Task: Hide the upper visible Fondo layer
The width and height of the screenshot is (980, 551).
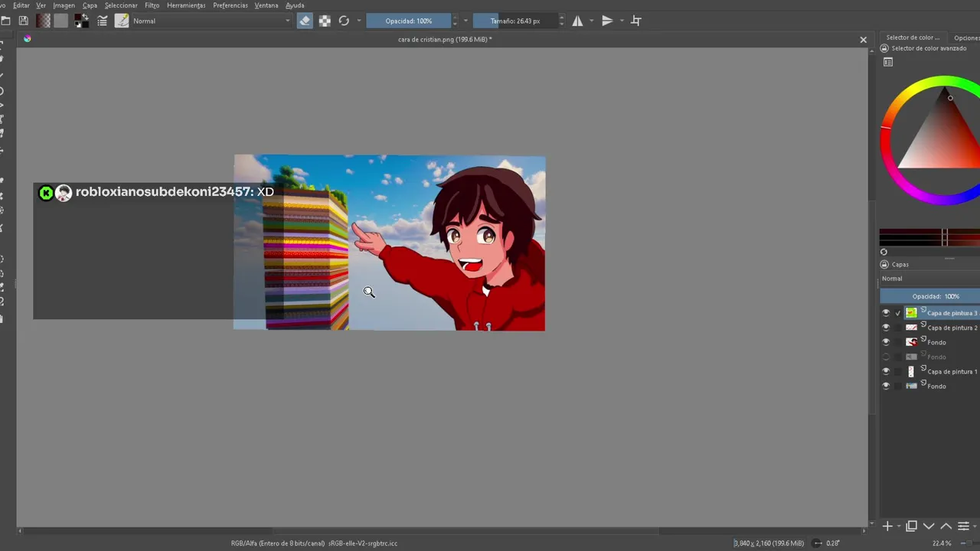Action: tap(886, 342)
